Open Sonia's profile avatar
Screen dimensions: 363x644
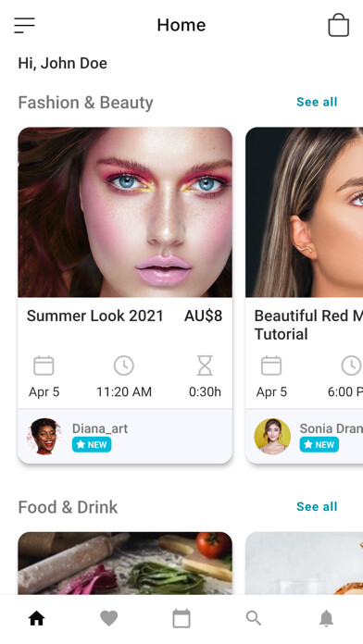[x=272, y=436]
